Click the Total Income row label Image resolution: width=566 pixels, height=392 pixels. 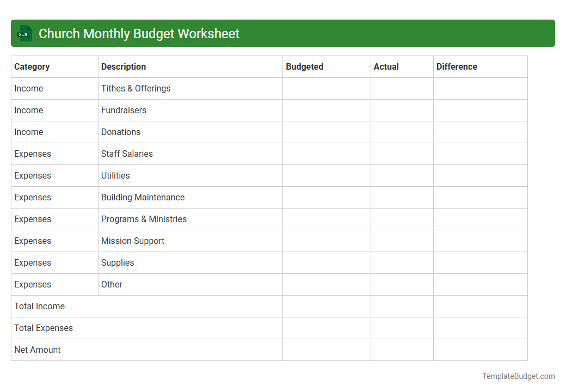click(x=39, y=306)
